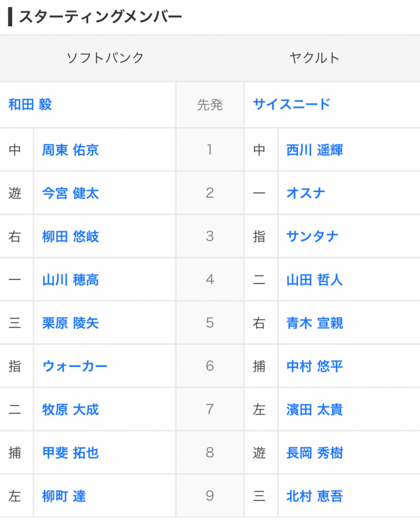This screenshot has height=529, width=420.
Task: Open starting pitcher サイスニード link
Action: click(291, 104)
